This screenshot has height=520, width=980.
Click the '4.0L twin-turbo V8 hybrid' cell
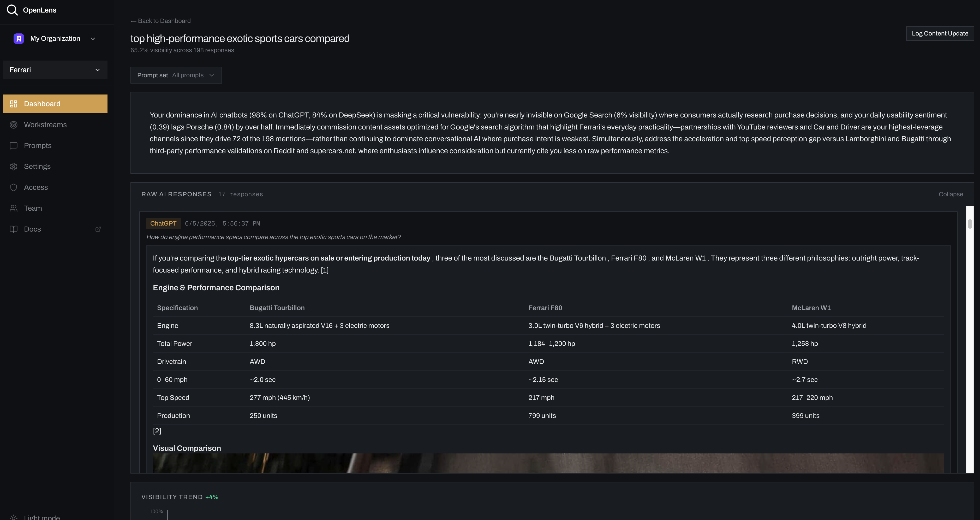pyautogui.click(x=829, y=326)
